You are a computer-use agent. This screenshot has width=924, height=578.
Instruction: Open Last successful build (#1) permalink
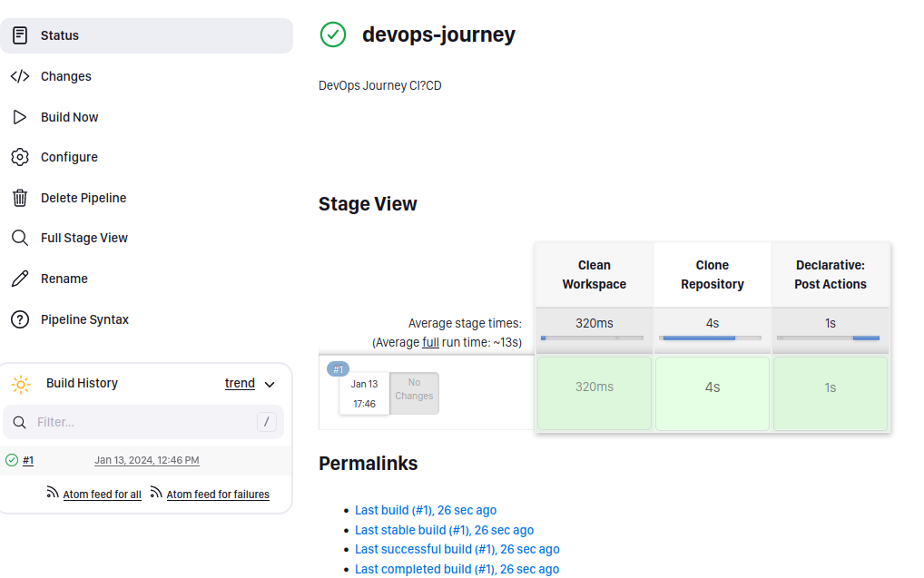457,549
